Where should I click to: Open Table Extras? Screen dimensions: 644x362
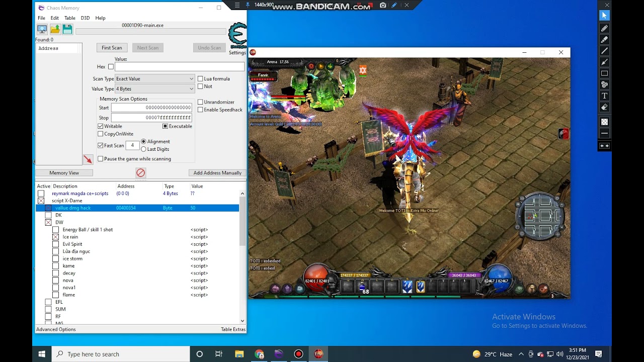233,329
